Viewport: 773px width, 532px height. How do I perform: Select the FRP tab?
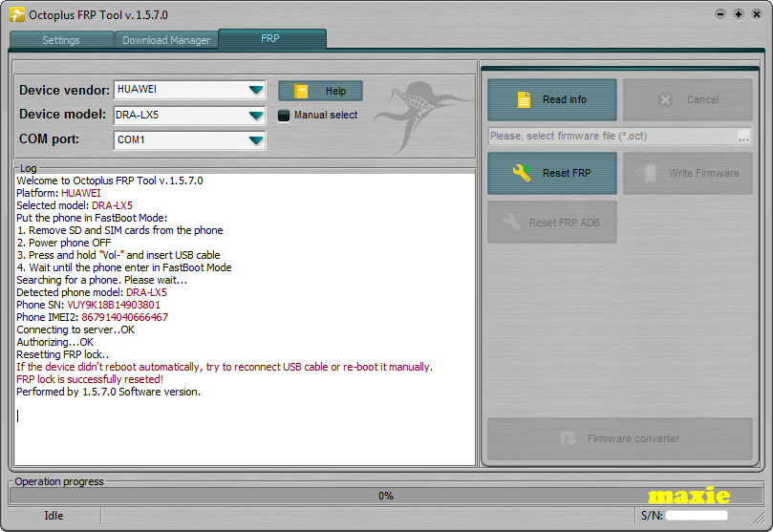point(270,39)
